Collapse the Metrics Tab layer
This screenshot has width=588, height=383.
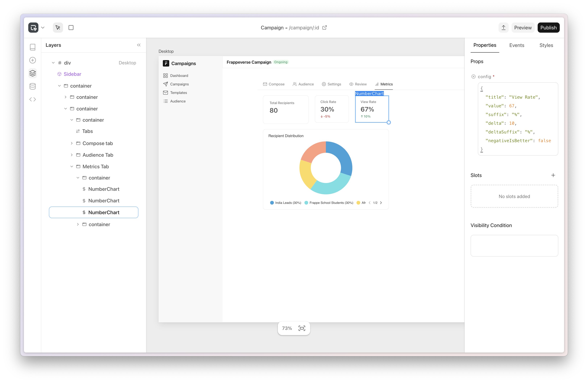(x=72, y=166)
